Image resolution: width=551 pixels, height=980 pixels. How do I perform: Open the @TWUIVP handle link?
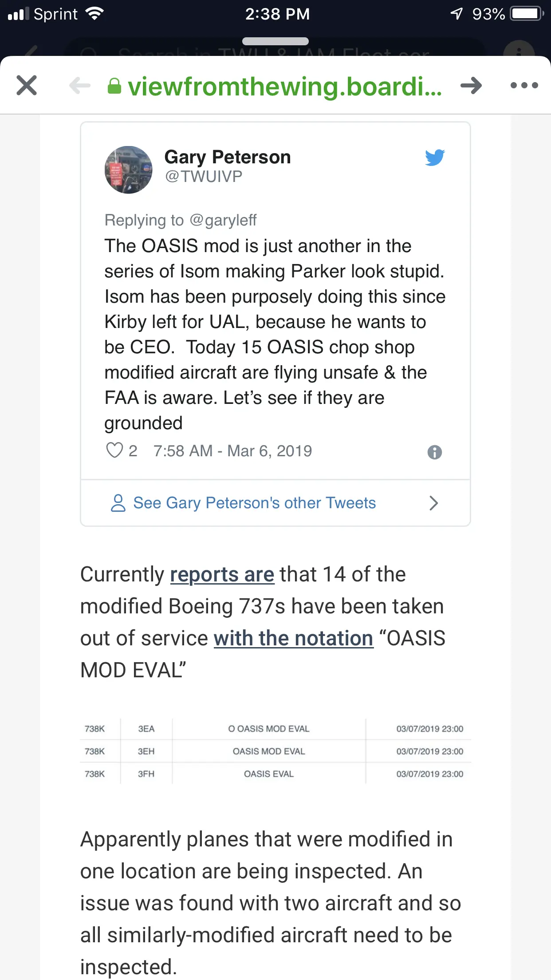point(204,177)
